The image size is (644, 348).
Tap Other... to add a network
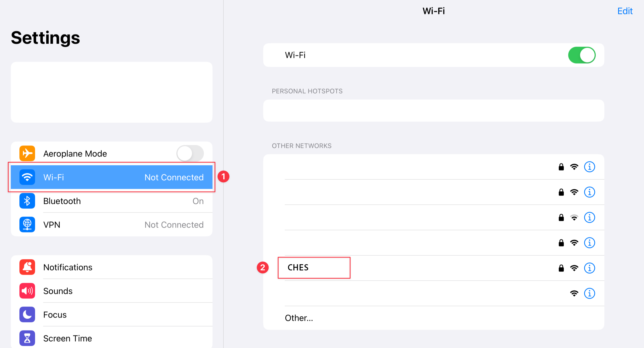click(299, 318)
